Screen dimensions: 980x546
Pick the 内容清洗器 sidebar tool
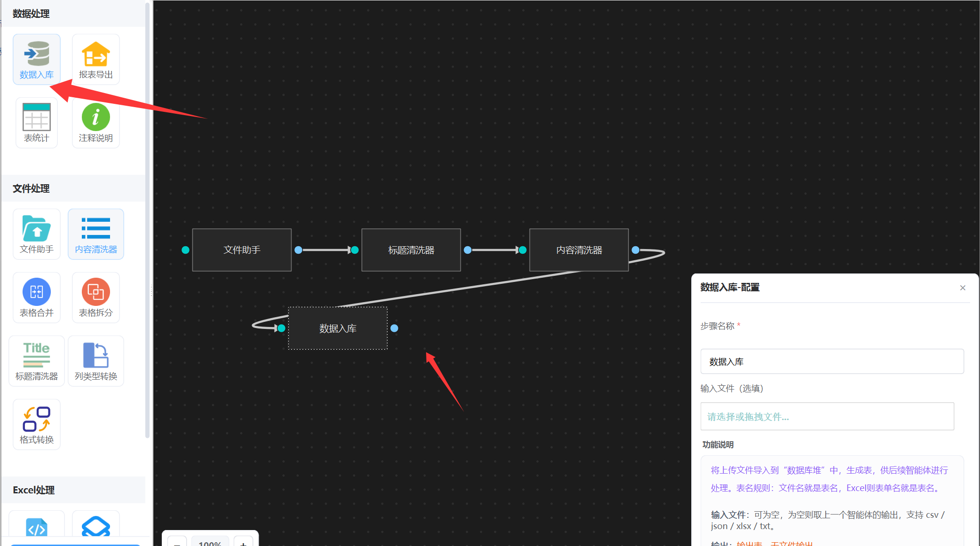point(96,234)
